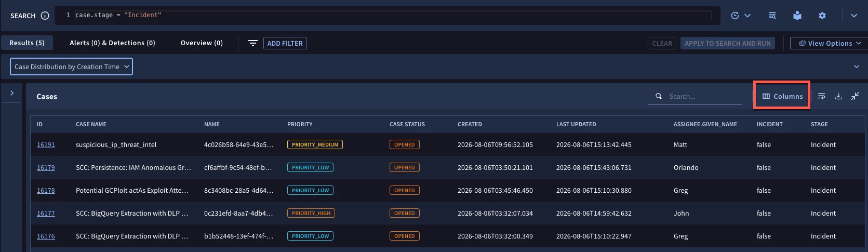Sort by the INCIDENT column header
This screenshot has height=252, width=868.
click(770, 124)
